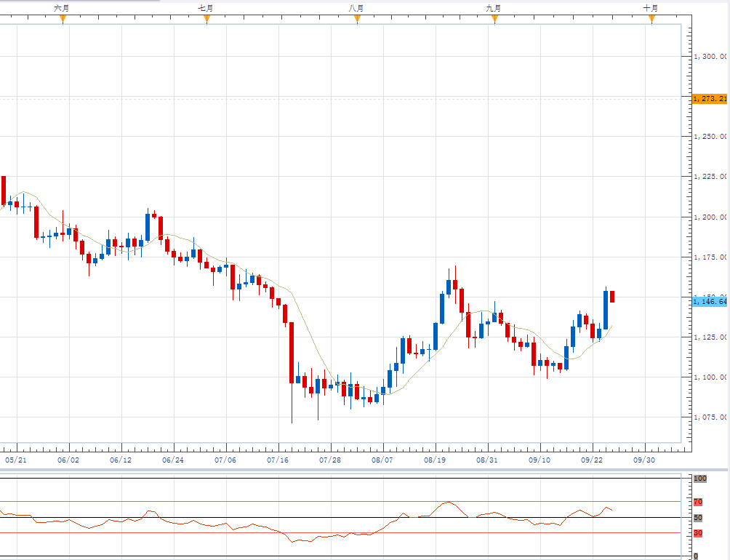Click the 1,250.00 price axis label
The image size is (730, 560).
click(710, 137)
